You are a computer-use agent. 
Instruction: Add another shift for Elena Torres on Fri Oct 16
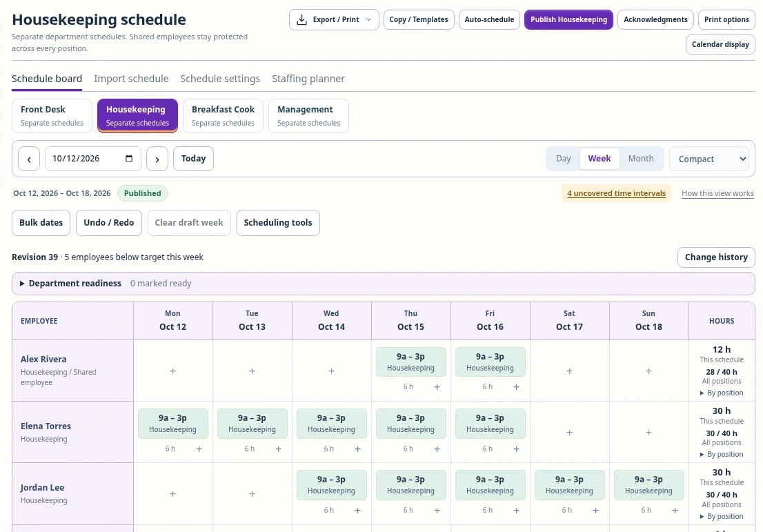(x=516, y=449)
